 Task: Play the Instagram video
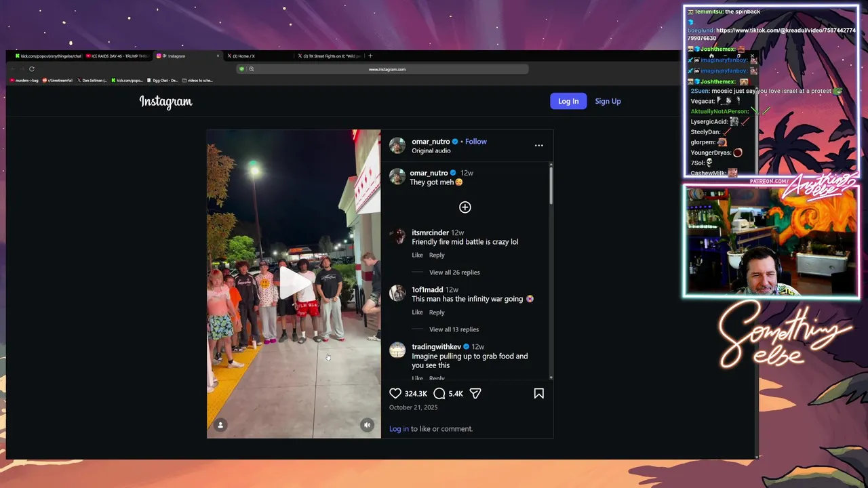click(x=294, y=283)
